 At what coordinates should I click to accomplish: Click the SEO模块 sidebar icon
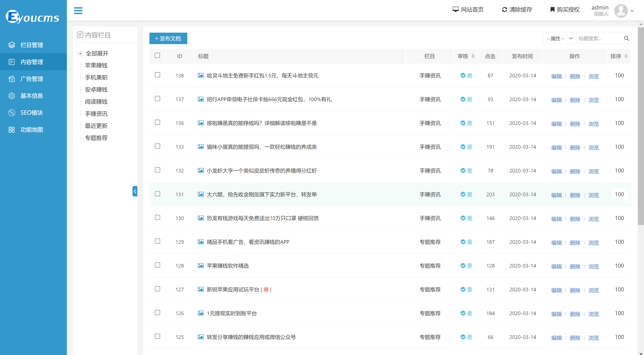[x=11, y=113]
